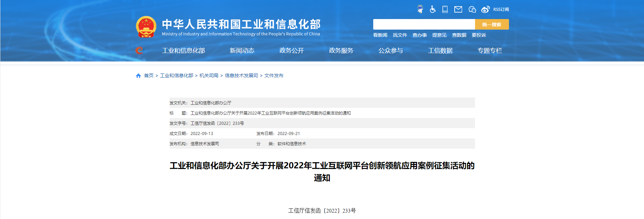Image resolution: width=644 pixels, height=219 pixels.
Task: Open the 专题专栏 navigation menu
Action: coord(490,51)
